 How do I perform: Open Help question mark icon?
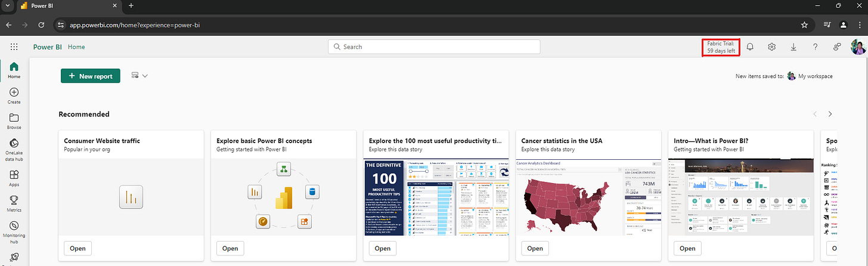point(815,47)
